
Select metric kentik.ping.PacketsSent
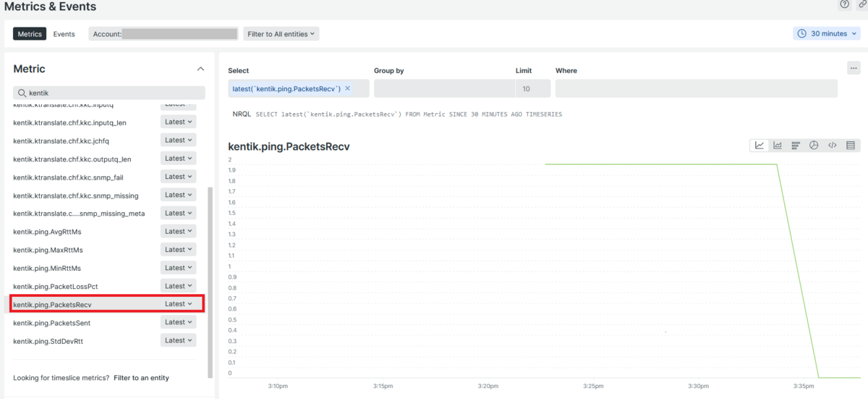point(51,323)
